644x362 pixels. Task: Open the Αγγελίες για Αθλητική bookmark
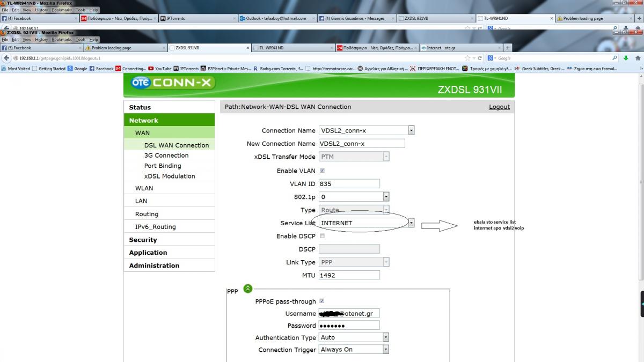382,69
